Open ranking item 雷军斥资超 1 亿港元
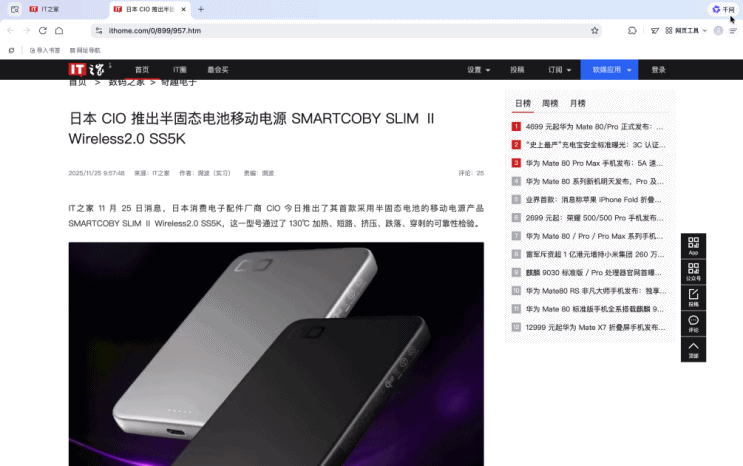The image size is (743, 466). 595,254
